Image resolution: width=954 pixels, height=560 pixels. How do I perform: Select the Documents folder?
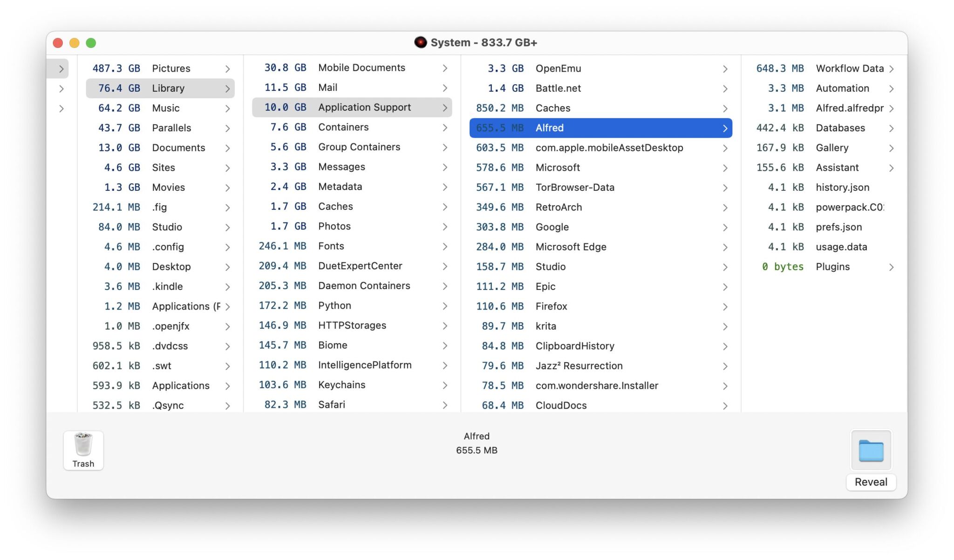click(x=160, y=148)
